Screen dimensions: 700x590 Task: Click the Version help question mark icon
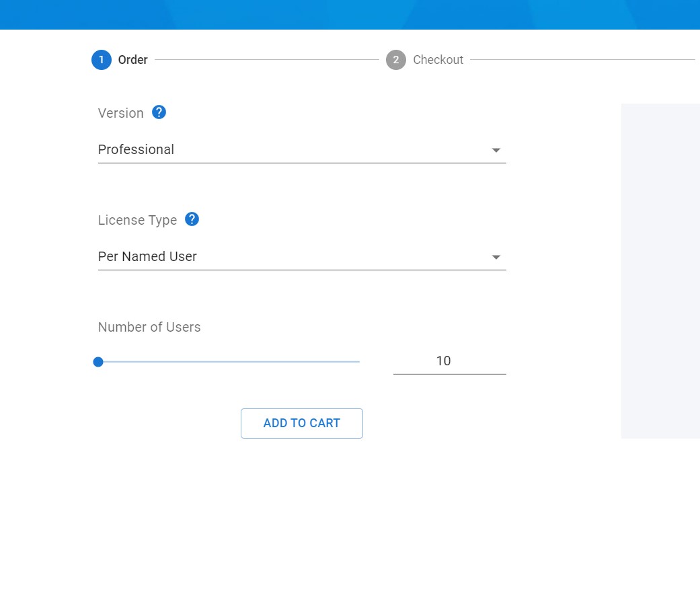pyautogui.click(x=159, y=112)
